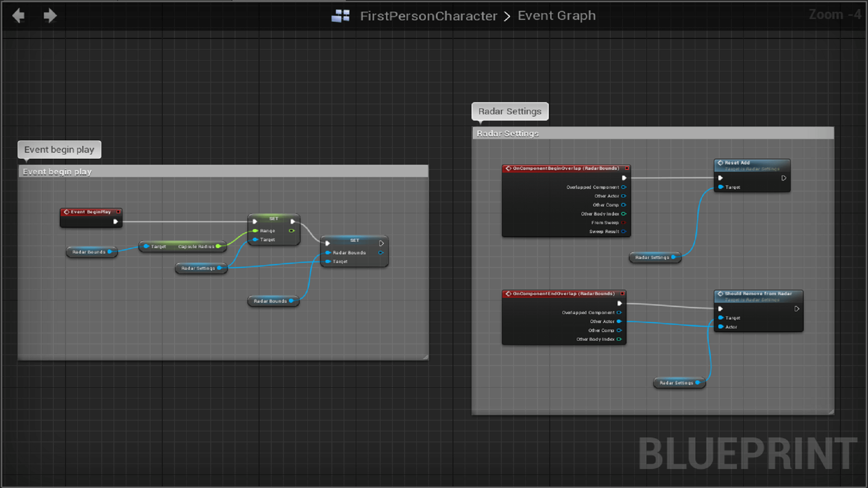Click Capsule Radius green output pin
Screen dimensions: 868x488
218,246
